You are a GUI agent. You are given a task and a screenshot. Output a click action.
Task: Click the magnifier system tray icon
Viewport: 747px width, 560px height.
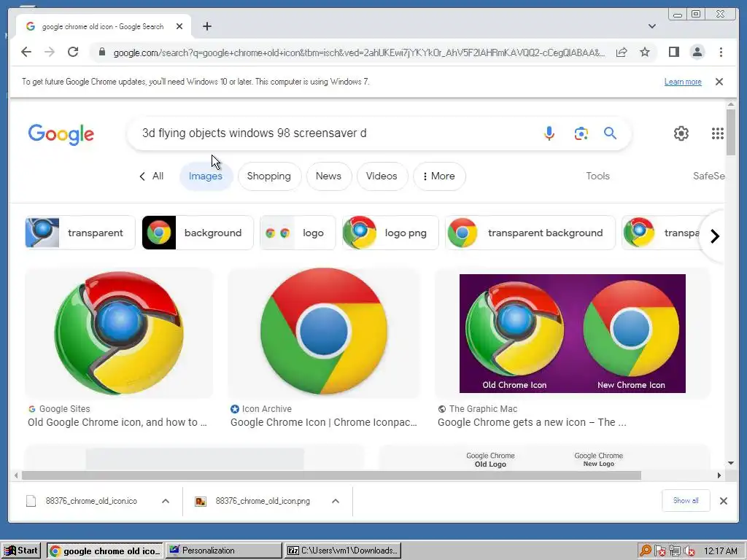pyautogui.click(x=645, y=551)
